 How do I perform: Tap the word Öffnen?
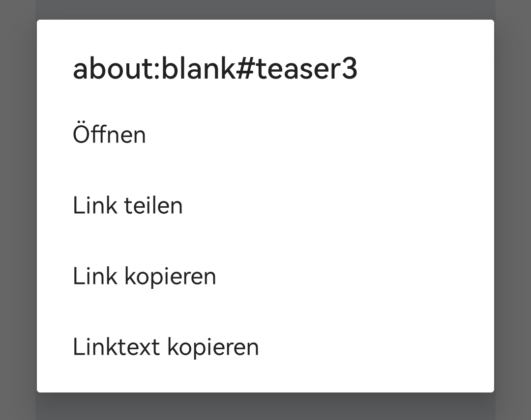(x=109, y=135)
